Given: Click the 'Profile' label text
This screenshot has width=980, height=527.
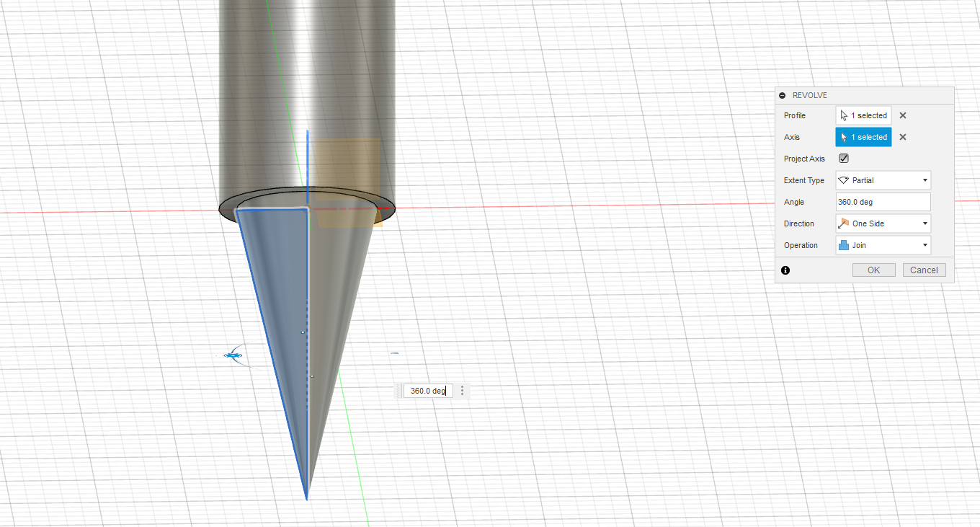Looking at the screenshot, I should 795,115.
